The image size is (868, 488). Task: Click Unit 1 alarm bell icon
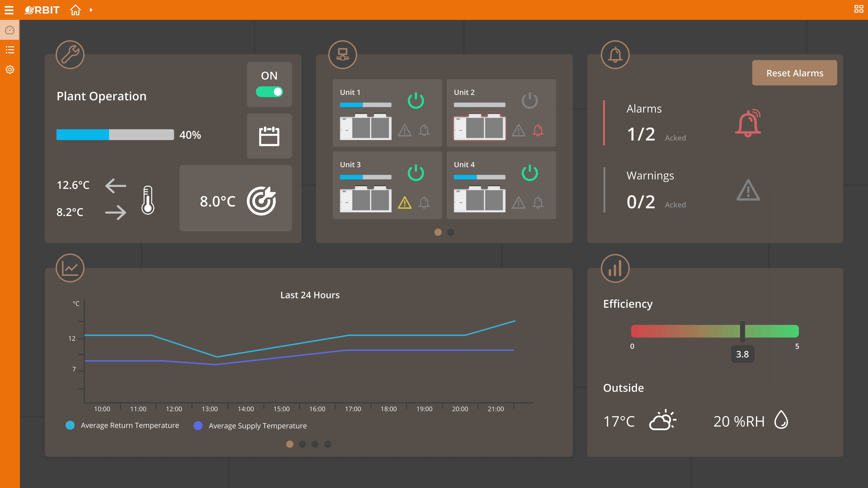click(x=424, y=130)
